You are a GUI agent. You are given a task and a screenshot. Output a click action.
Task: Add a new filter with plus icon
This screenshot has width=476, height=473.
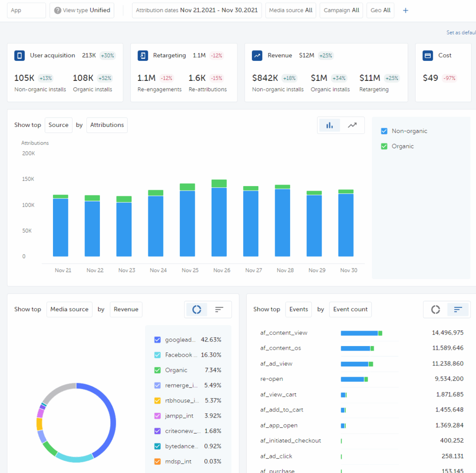(405, 11)
